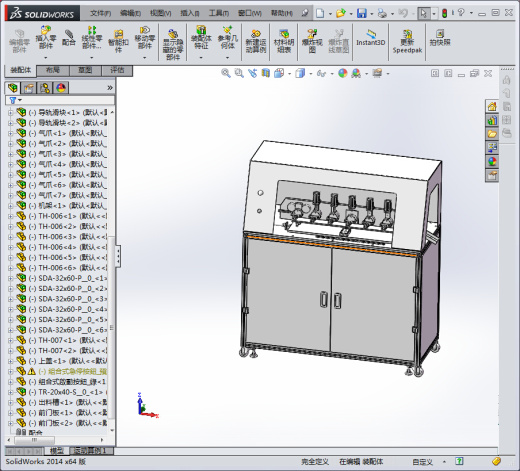Click the 自定义 units status button
Screen dimensions: 520x471
[422, 462]
